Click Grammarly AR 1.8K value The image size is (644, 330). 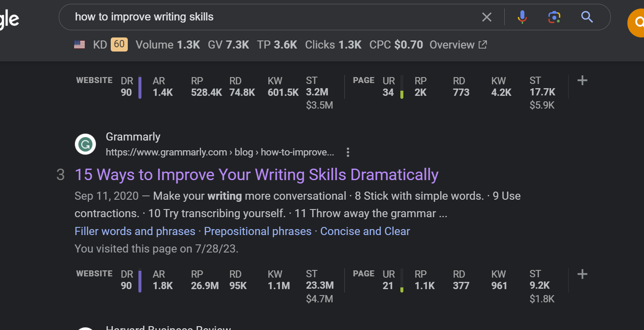163,286
